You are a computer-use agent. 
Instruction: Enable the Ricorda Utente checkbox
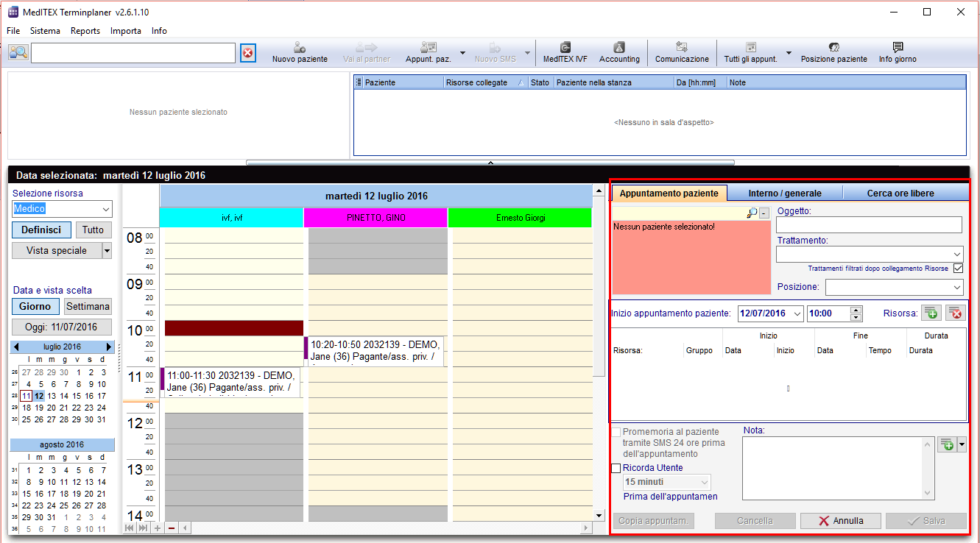617,468
